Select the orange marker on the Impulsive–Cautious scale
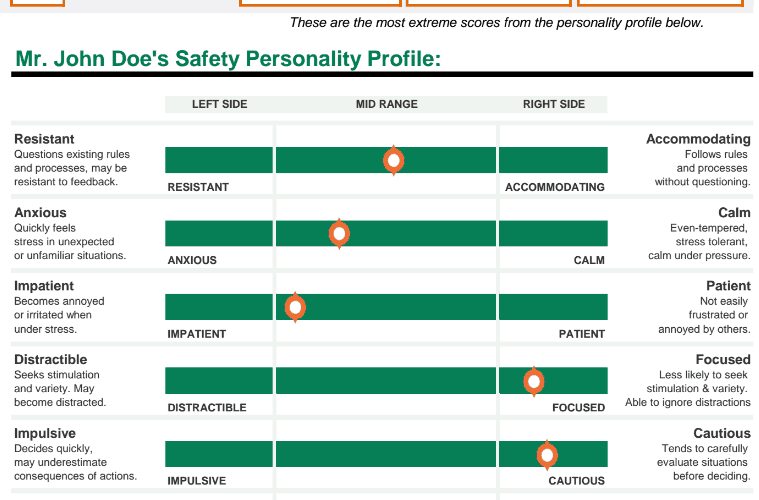Viewport: 759px width, 500px height. 547,455
